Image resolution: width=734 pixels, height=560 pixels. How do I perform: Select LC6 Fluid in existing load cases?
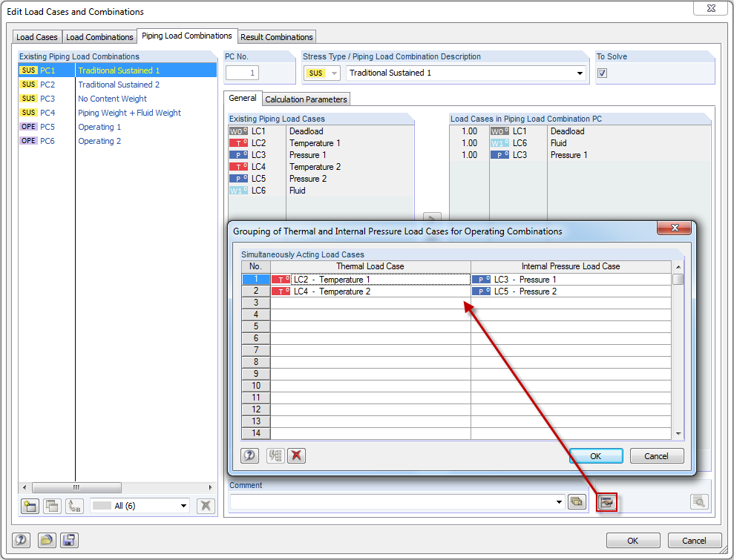pos(321,191)
